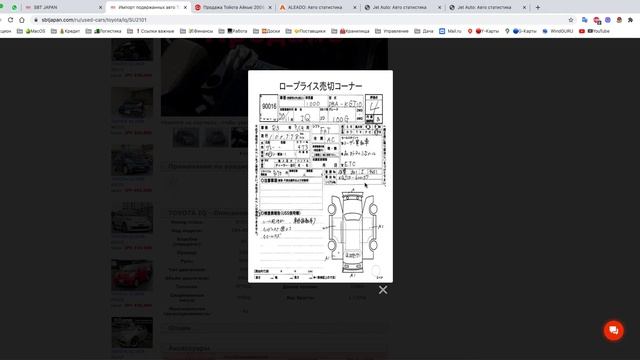Open the Финансы bookmark folder

pos(196,31)
